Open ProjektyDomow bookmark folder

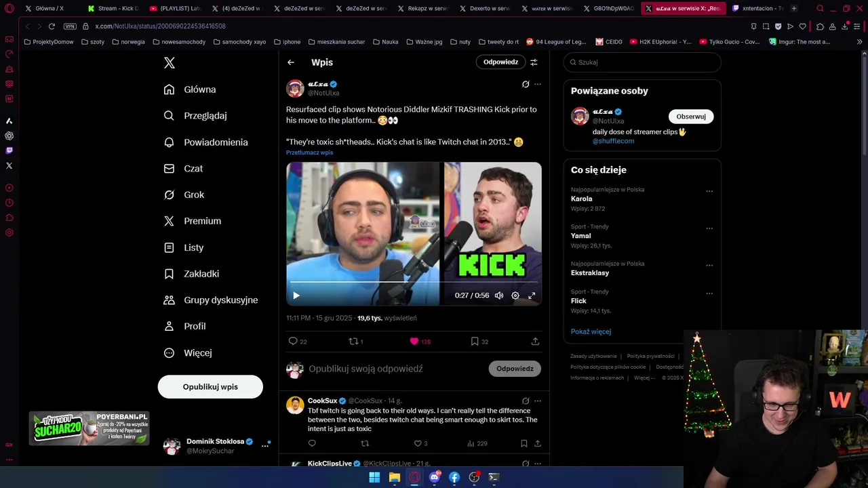[48, 41]
